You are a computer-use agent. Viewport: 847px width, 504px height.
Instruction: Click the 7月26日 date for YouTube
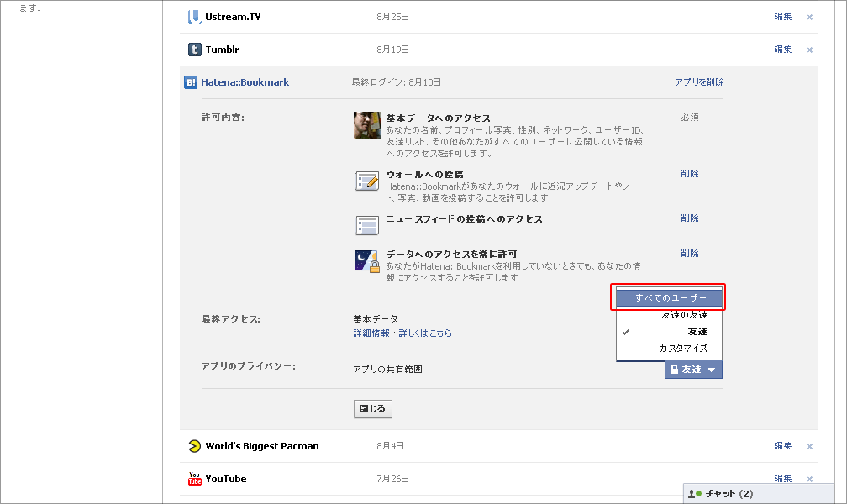(x=392, y=479)
